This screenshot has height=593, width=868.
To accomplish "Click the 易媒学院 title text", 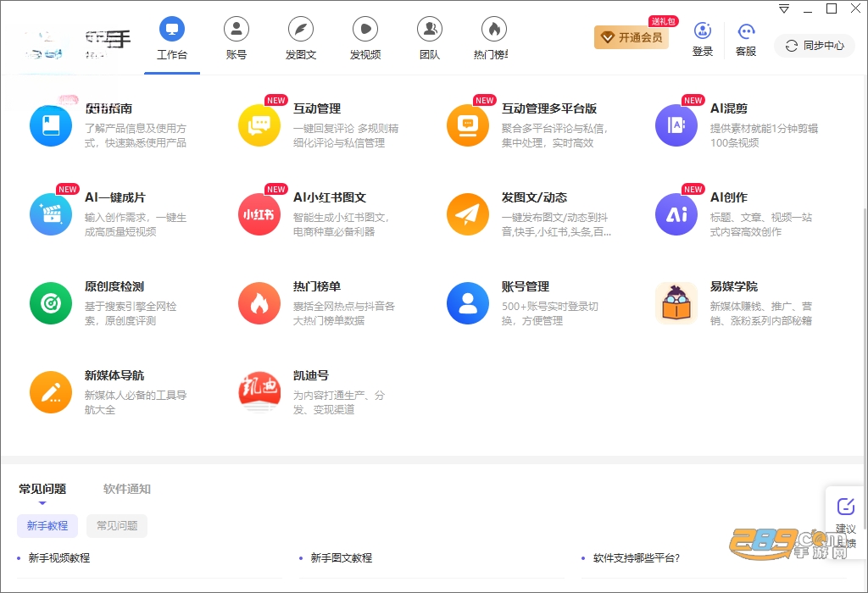I will [734, 286].
